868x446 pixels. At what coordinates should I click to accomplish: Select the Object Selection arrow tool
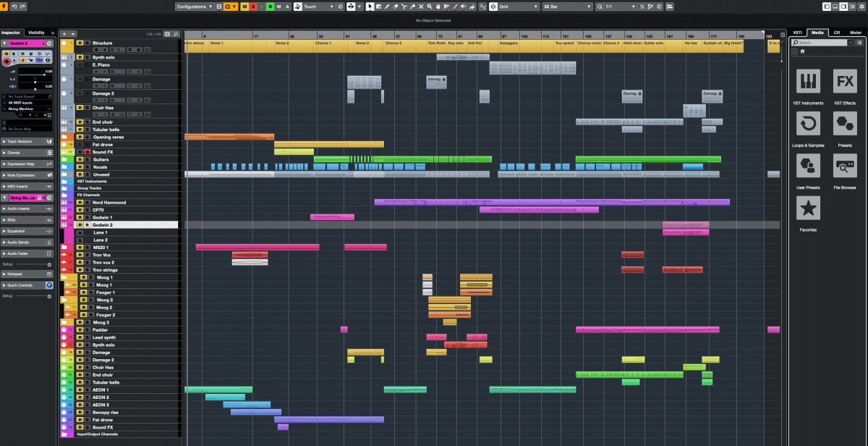click(370, 7)
